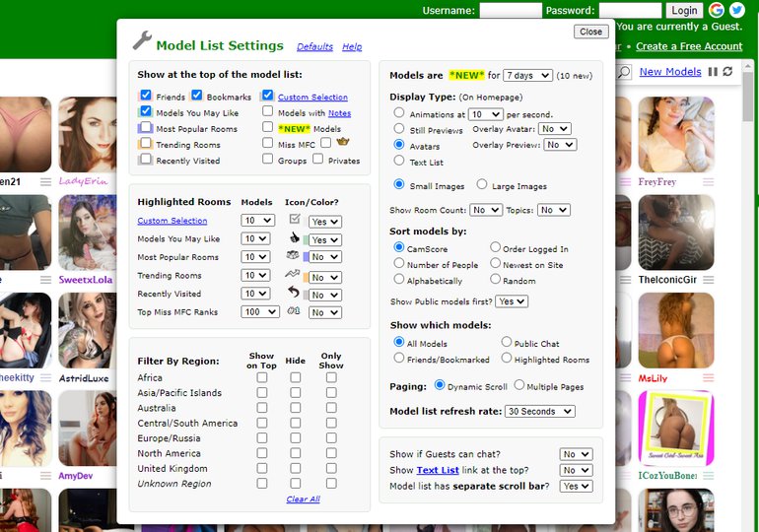Open the Custom Selection Yes icon/color dropdown
This screenshot has height=532, width=759.
pyautogui.click(x=325, y=222)
